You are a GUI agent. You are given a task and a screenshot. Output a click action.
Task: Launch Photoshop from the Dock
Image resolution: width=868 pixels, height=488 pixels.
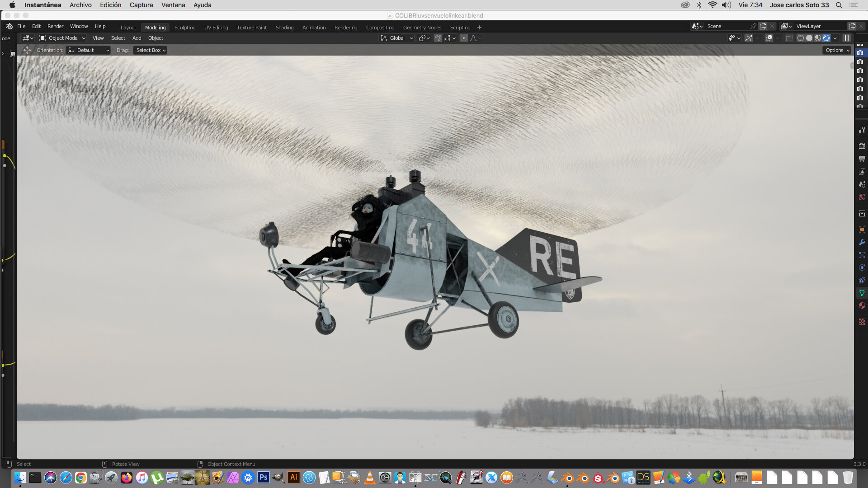[263, 477]
